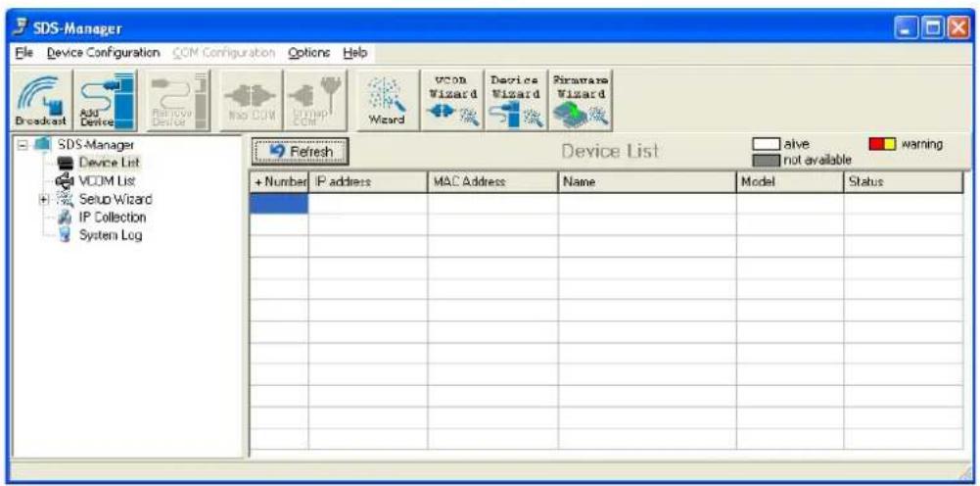The height and width of the screenshot is (486, 980).
Task: Minimize the SDS-Manager window
Action: 905,29
